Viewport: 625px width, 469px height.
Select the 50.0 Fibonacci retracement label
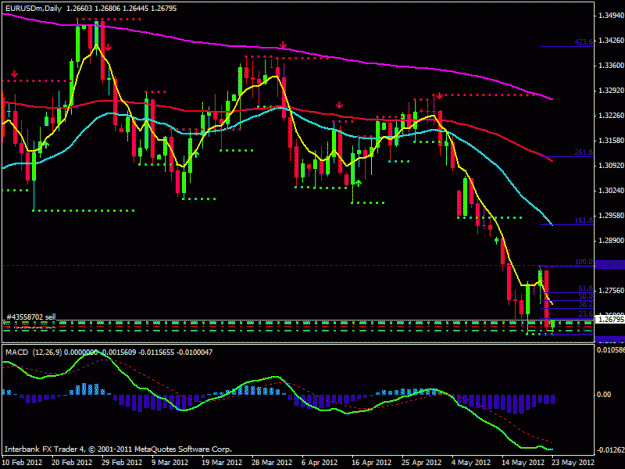tap(585, 296)
